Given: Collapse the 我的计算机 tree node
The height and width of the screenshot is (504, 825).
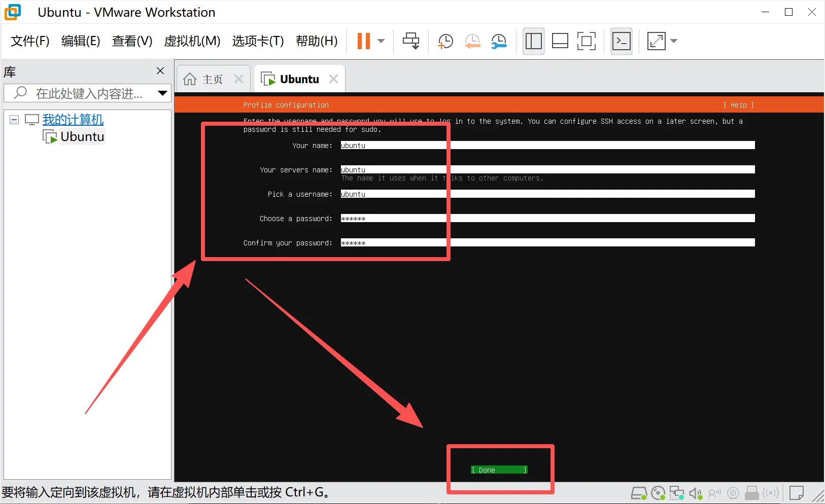Looking at the screenshot, I should point(14,120).
